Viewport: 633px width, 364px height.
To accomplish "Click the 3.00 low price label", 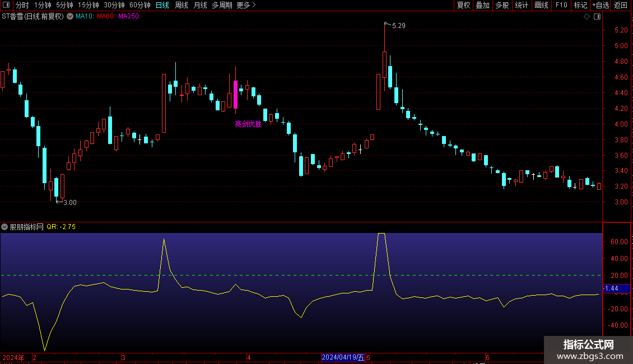I will click(x=70, y=203).
